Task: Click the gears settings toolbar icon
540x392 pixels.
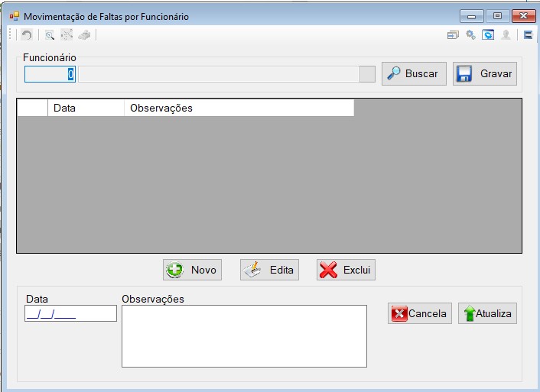Action: pyautogui.click(x=470, y=34)
